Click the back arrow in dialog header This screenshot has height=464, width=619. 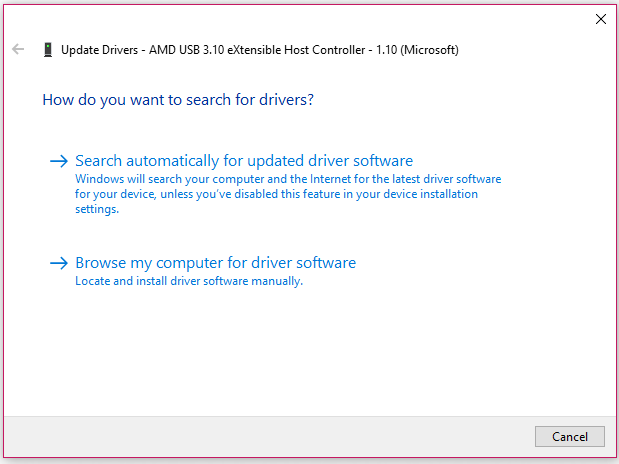point(18,49)
